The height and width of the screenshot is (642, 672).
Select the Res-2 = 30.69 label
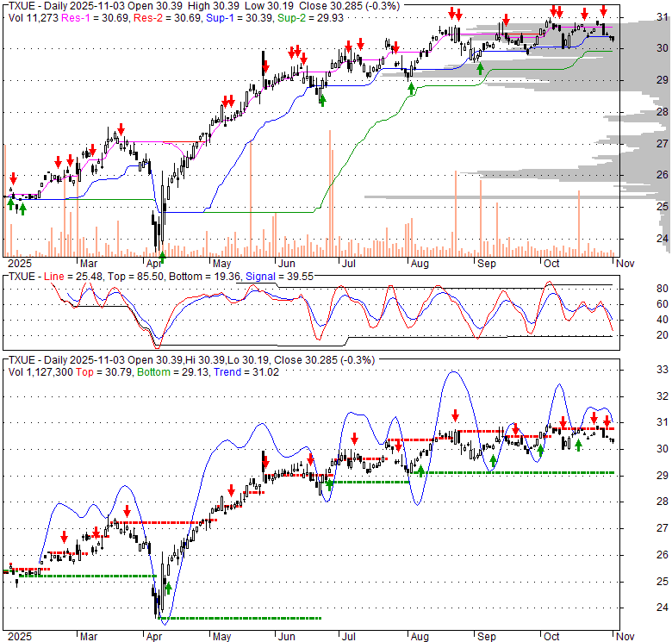point(168,18)
